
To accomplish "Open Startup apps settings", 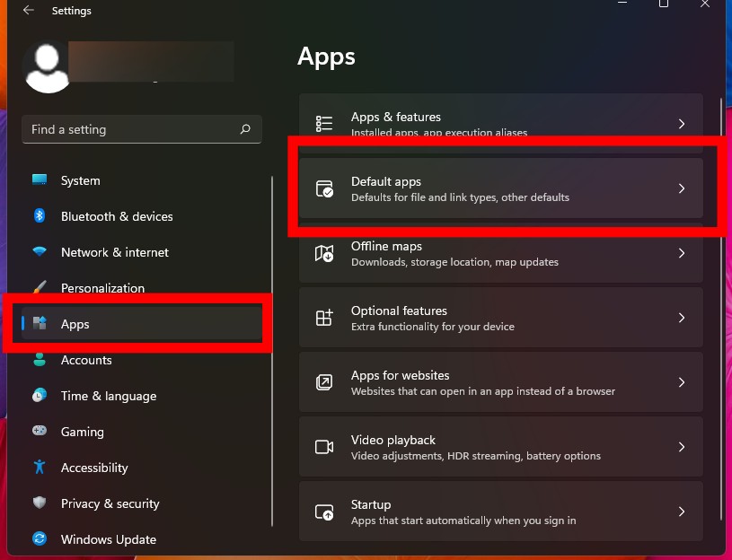I will [x=501, y=512].
